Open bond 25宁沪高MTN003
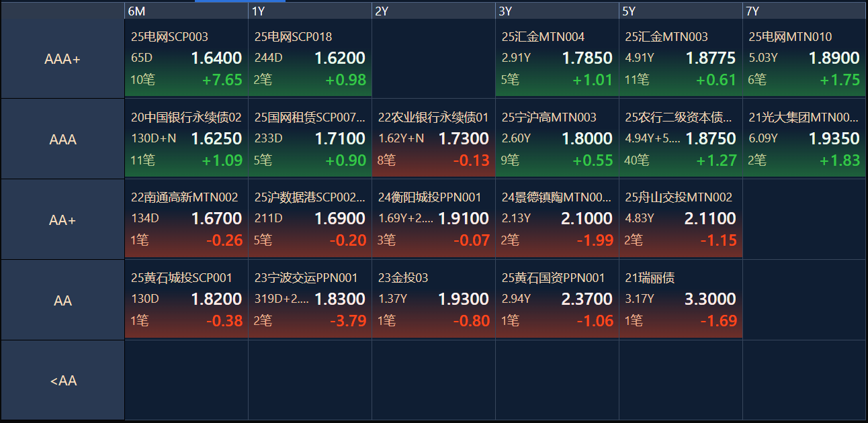The width and height of the screenshot is (868, 423). [549, 117]
